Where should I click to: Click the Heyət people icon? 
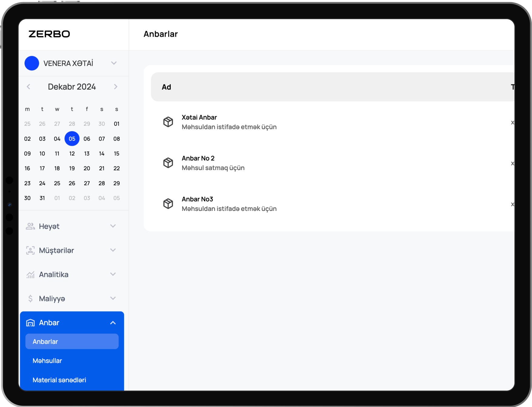[x=30, y=226]
